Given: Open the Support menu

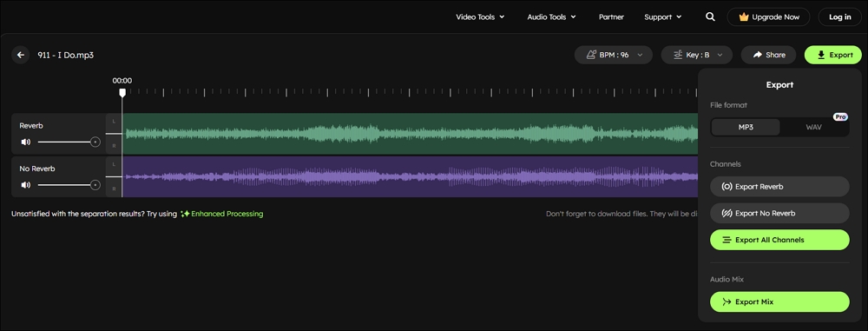Looking at the screenshot, I should (x=662, y=17).
